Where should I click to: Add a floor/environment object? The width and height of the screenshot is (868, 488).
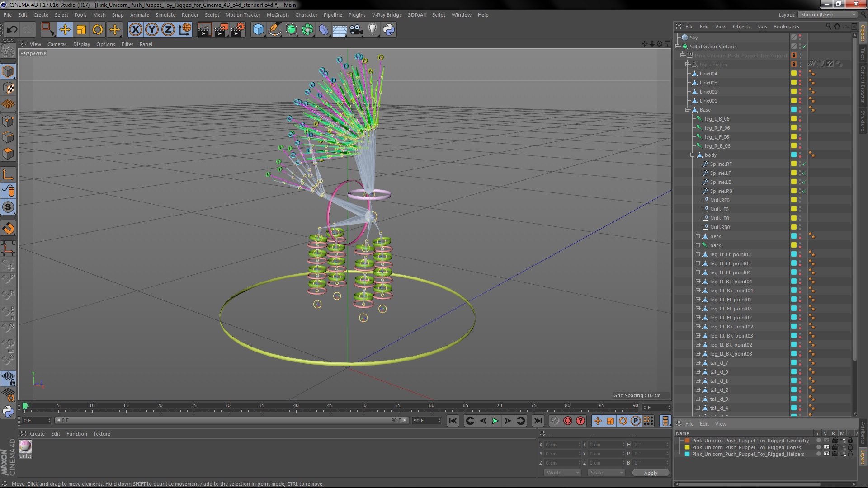[x=340, y=30]
